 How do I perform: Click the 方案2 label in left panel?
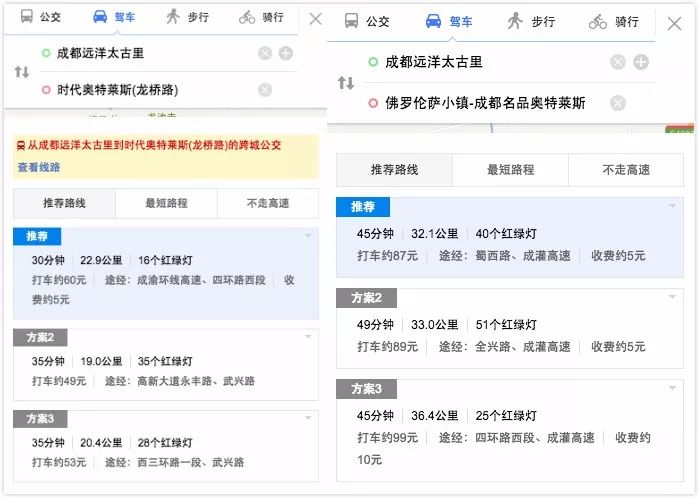[x=40, y=337]
